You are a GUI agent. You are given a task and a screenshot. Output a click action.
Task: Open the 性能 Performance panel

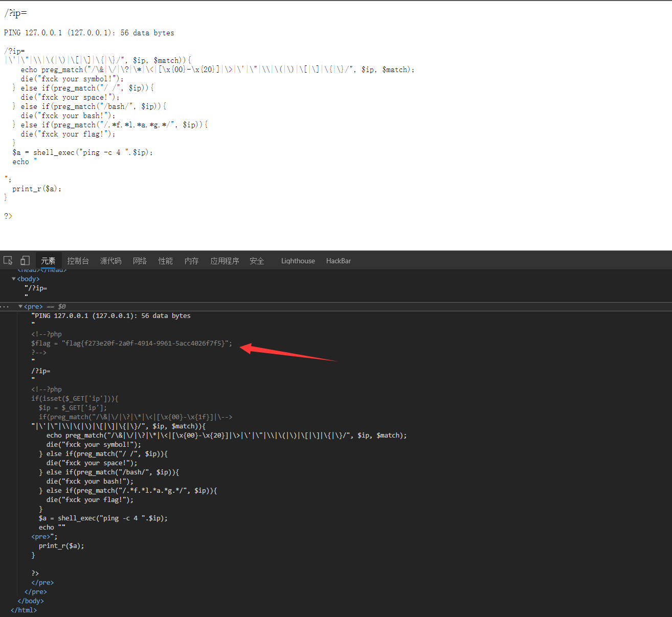point(165,261)
